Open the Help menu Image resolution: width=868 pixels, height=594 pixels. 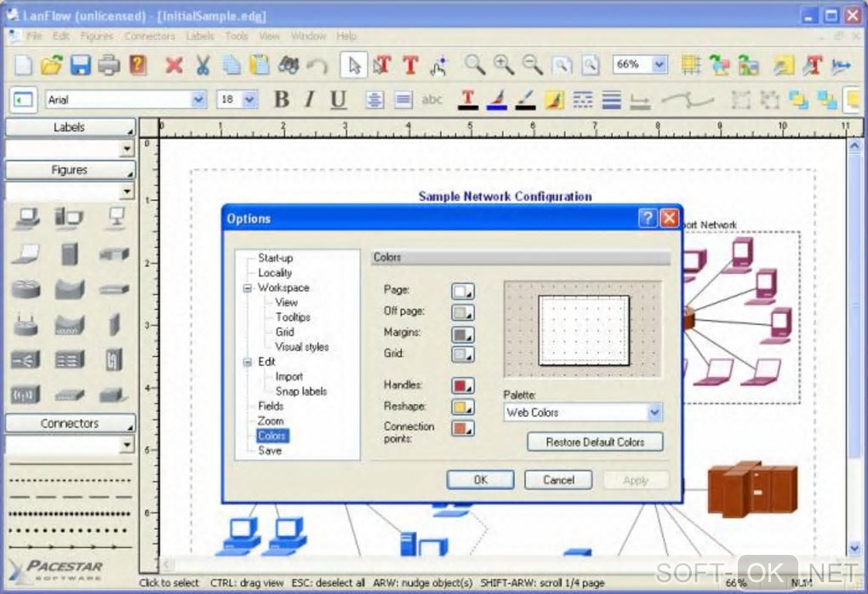pos(346,36)
